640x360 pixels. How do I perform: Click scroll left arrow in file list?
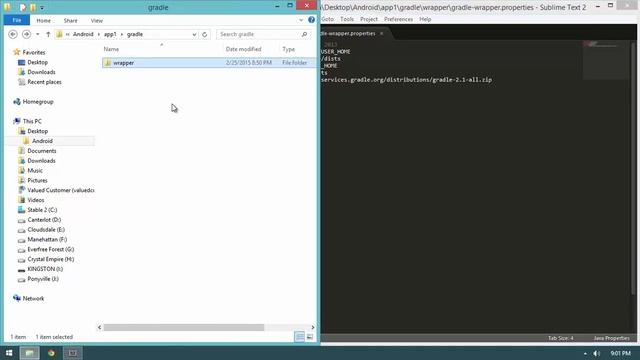(100, 327)
